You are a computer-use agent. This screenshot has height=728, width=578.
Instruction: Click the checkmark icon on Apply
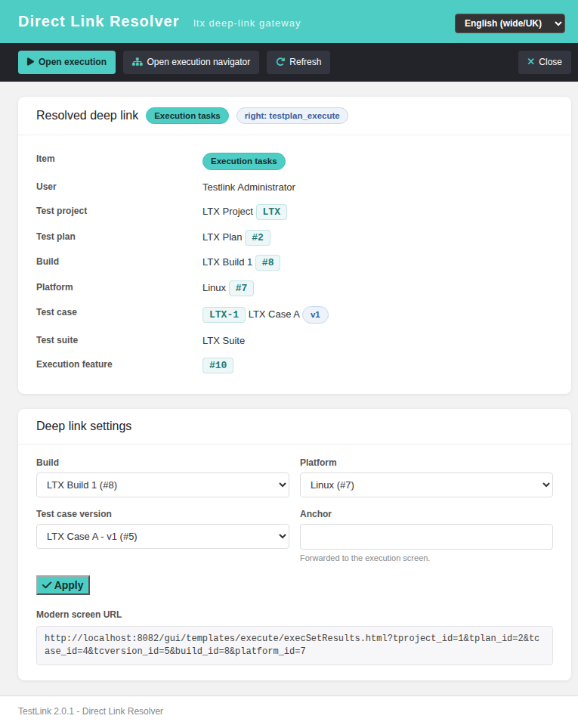[x=47, y=585]
